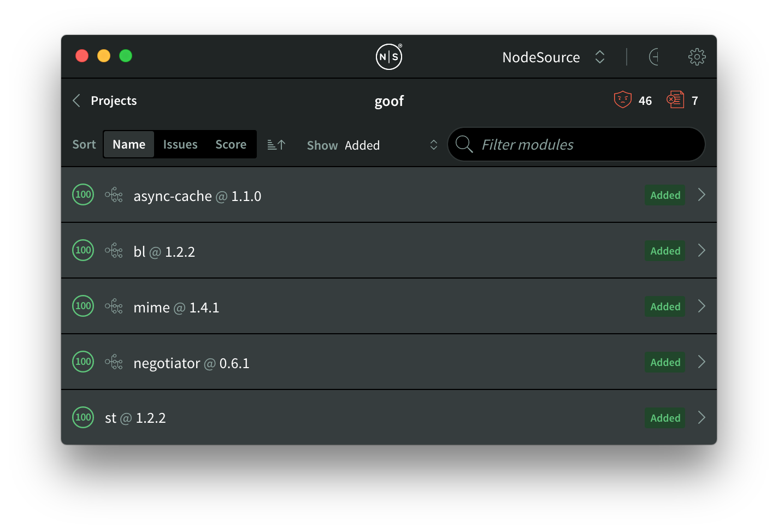Open the NodeSource organization switcher

point(599,57)
